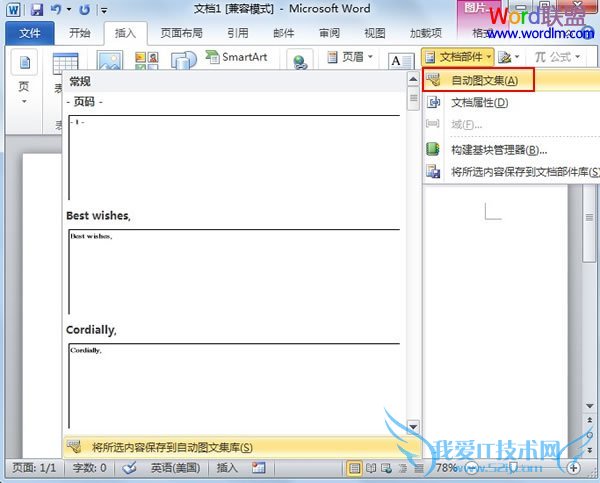Open the 页眉 (Header) dropdown
Viewport: 600px width, 483px height.
tap(350, 57)
